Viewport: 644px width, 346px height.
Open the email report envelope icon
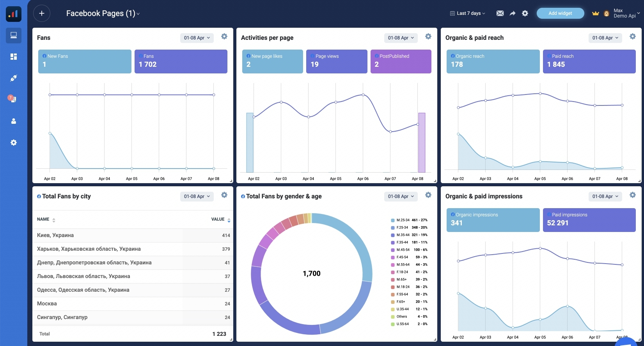(x=500, y=13)
